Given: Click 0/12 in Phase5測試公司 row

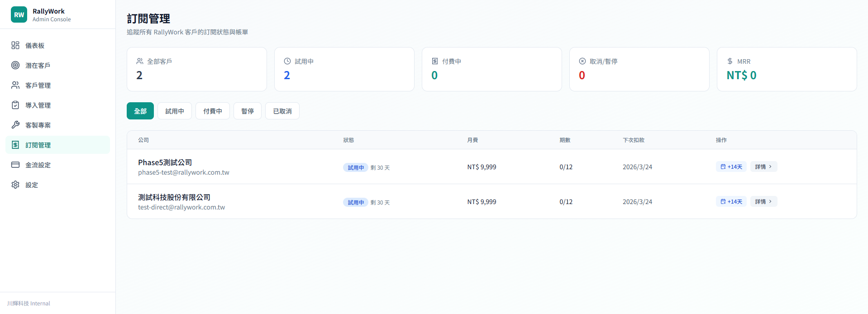Looking at the screenshot, I should coord(566,167).
